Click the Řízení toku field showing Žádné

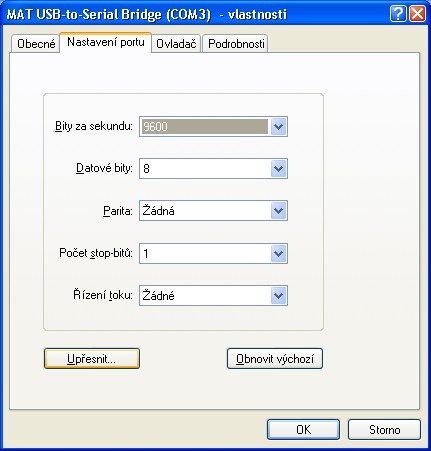213,296
